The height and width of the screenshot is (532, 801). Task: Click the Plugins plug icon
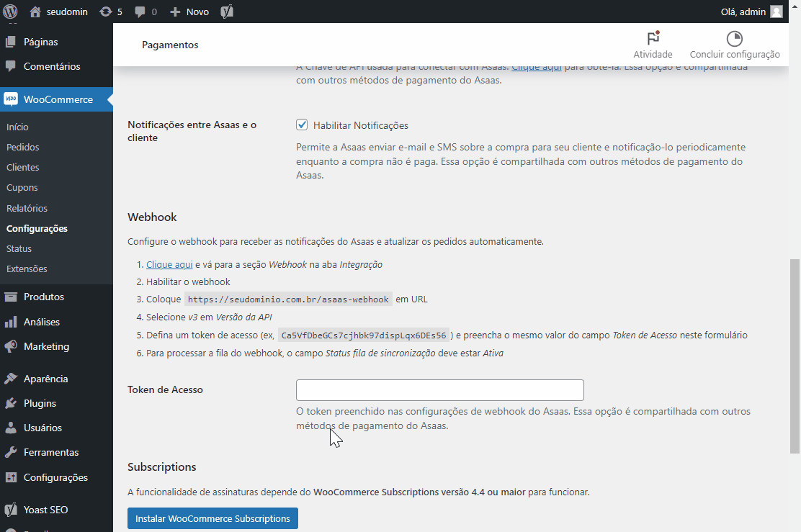(x=11, y=403)
